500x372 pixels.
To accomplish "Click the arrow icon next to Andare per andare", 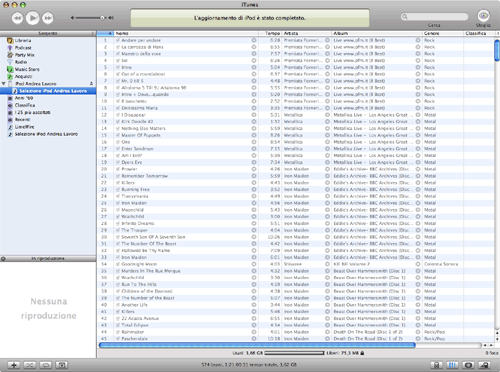I will click(254, 40).
